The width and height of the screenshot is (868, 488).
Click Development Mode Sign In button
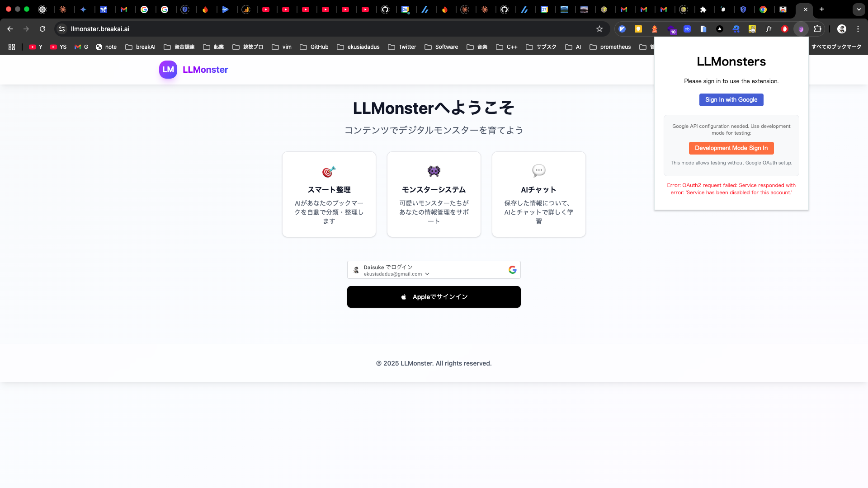[x=731, y=148]
